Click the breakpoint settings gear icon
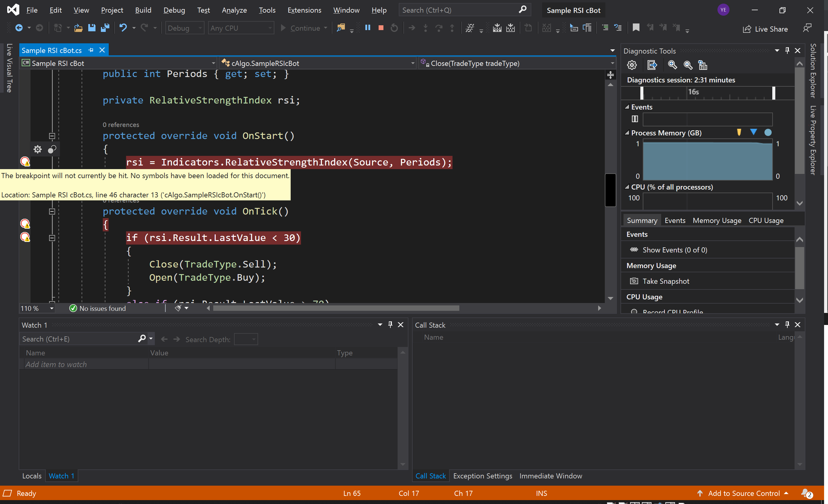The image size is (828, 504). pyautogui.click(x=38, y=149)
